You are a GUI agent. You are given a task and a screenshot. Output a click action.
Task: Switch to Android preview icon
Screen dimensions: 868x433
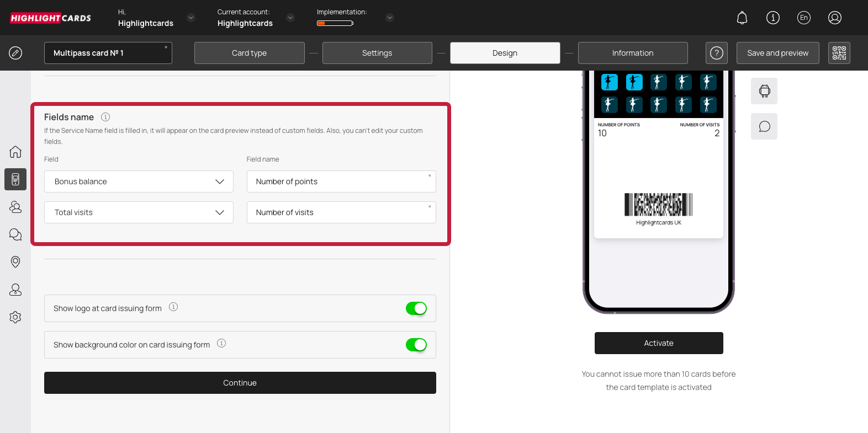point(764,91)
